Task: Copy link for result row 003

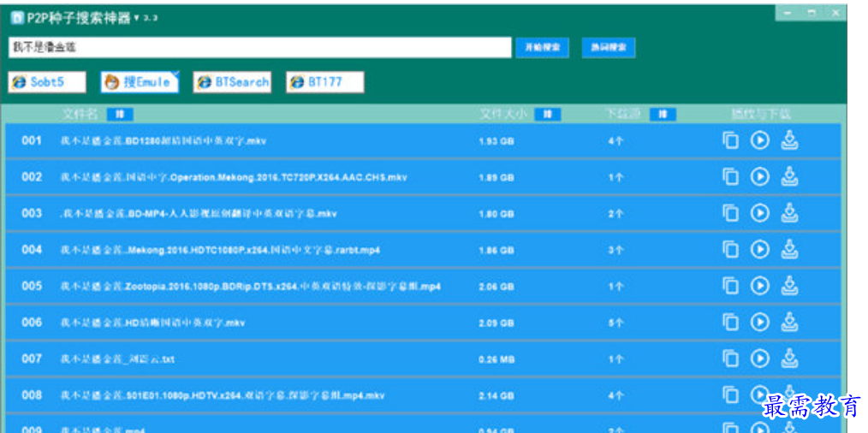Action: [731, 213]
